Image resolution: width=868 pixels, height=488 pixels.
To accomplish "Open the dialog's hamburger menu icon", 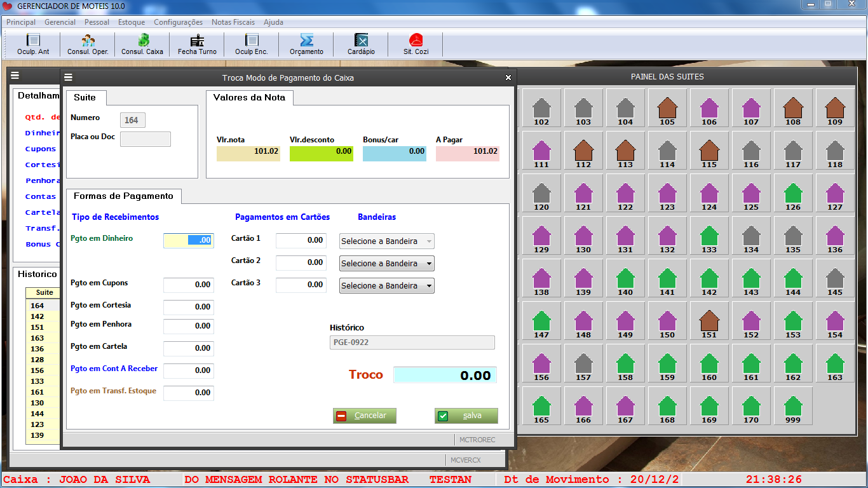I will [x=69, y=78].
